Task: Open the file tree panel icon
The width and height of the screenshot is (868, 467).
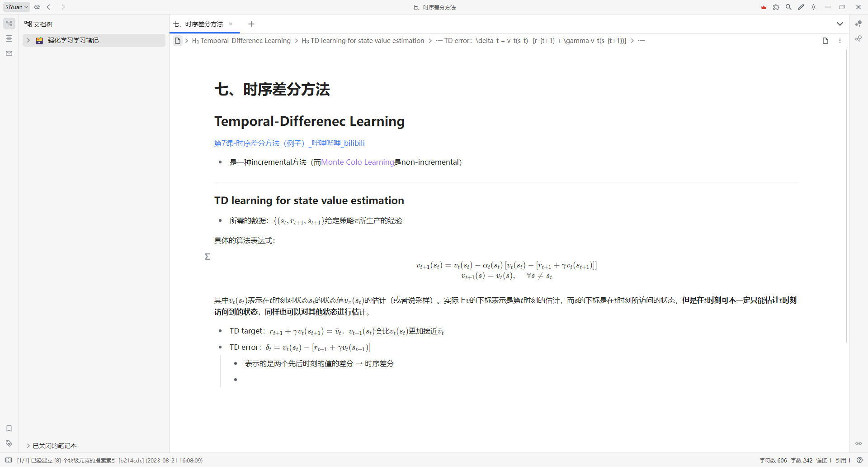Action: point(9,24)
